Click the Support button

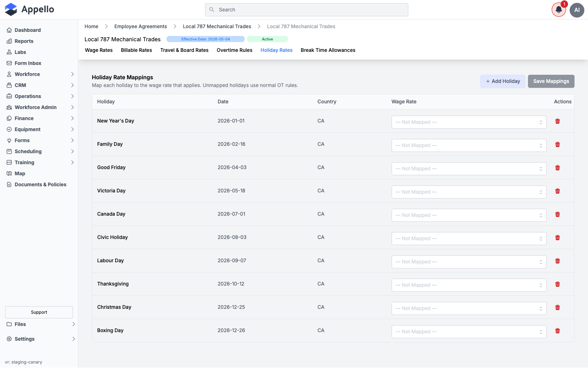pyautogui.click(x=39, y=312)
